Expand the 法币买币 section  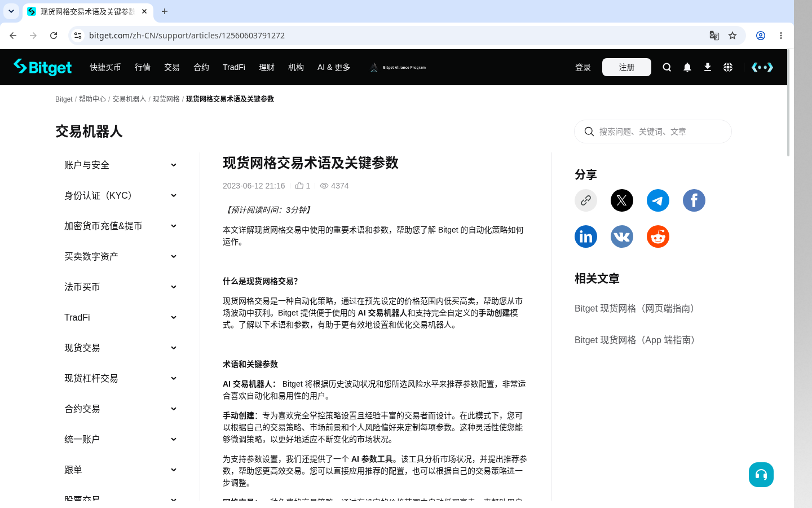121,287
